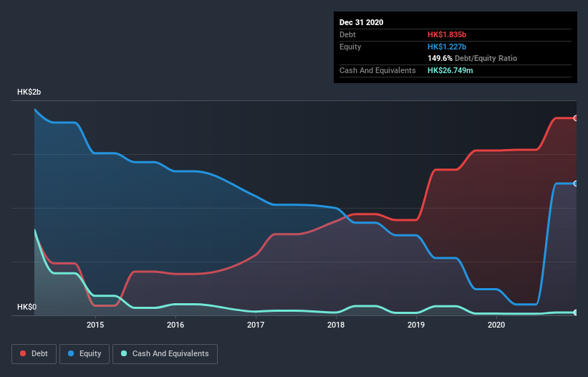Image resolution: width=588 pixels, height=377 pixels.
Task: Toggle the Equity legend button
Action: coord(85,354)
